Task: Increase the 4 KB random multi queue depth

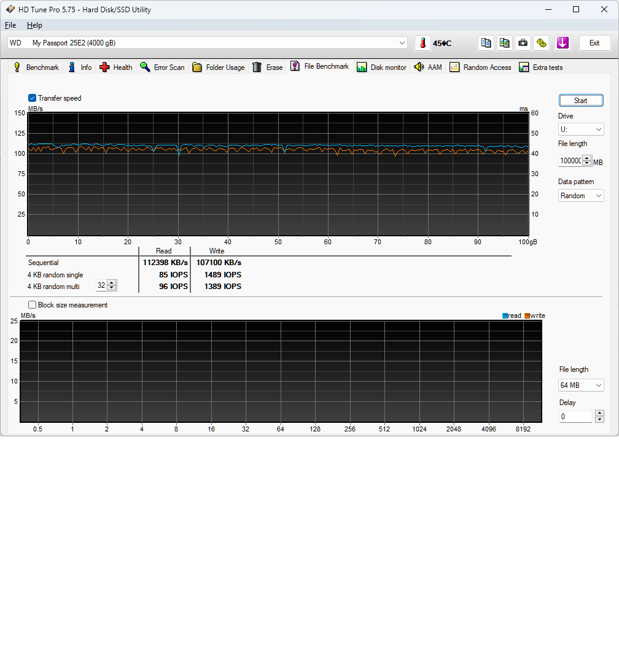Action: pos(112,283)
